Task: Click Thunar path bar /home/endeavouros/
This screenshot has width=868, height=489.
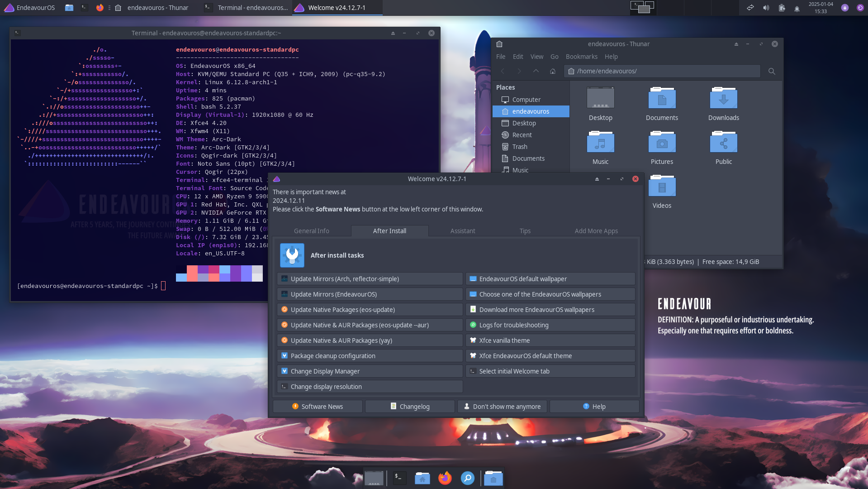Action: point(662,71)
